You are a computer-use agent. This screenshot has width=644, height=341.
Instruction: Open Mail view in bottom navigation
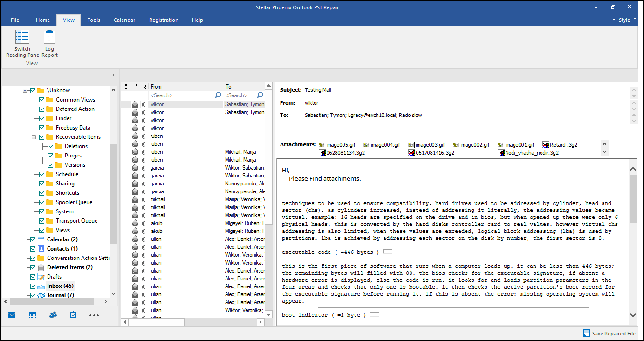click(12, 315)
